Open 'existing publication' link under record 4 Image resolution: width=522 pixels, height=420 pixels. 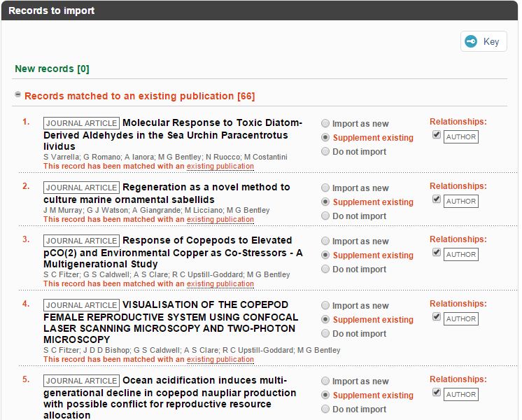pyautogui.click(x=220, y=359)
